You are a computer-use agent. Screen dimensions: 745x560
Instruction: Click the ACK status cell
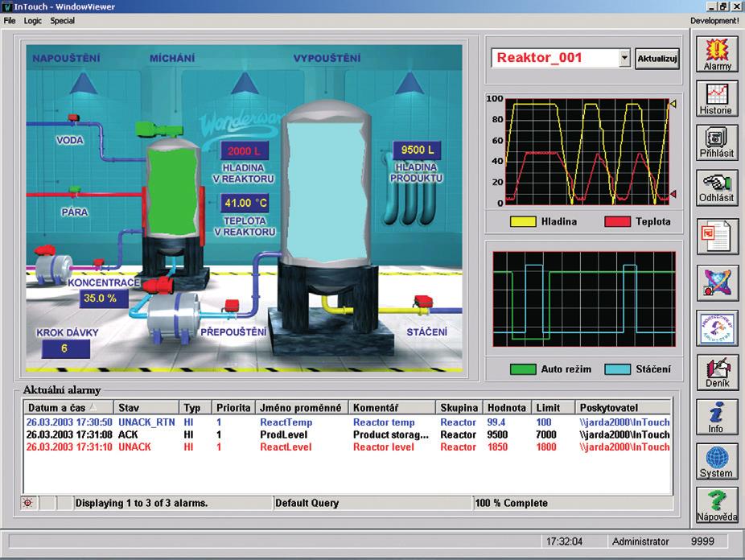(x=128, y=434)
